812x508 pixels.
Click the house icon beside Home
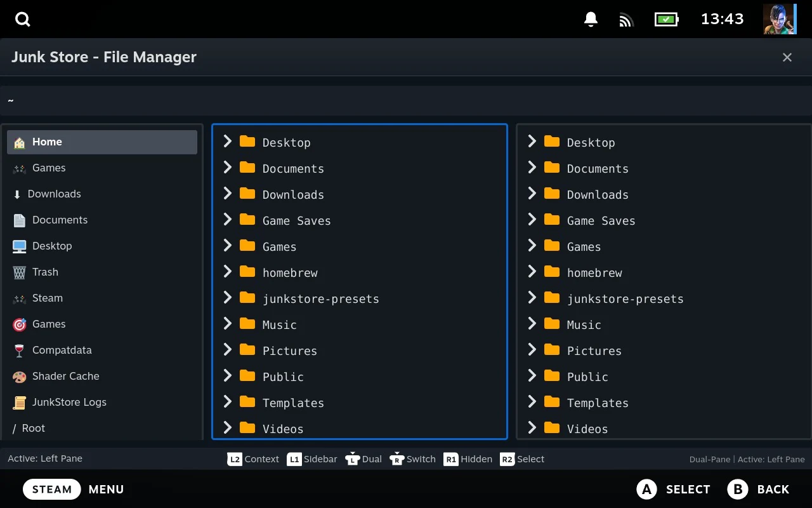[x=20, y=142]
